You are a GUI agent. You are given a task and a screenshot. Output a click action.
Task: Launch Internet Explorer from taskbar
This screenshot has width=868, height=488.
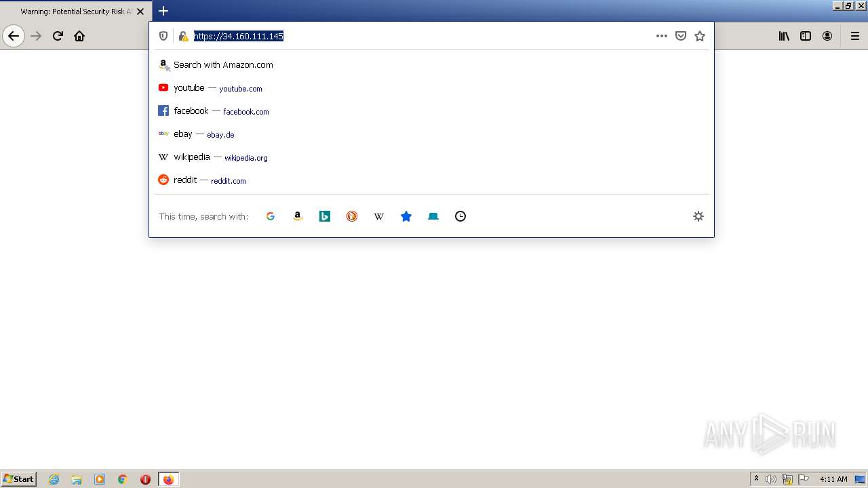[x=54, y=479]
